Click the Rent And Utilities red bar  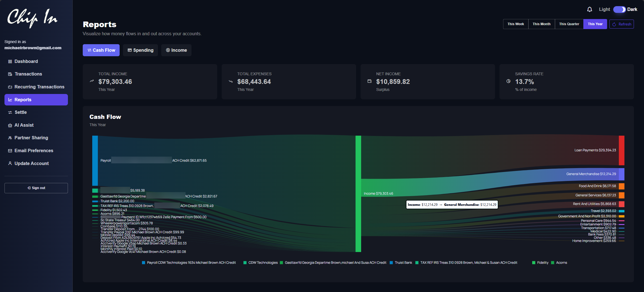[x=621, y=204]
